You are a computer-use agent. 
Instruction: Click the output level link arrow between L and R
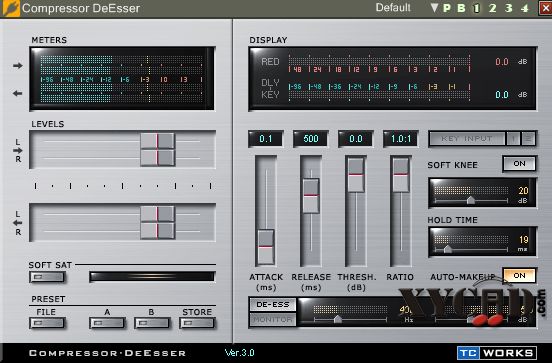pos(18,223)
